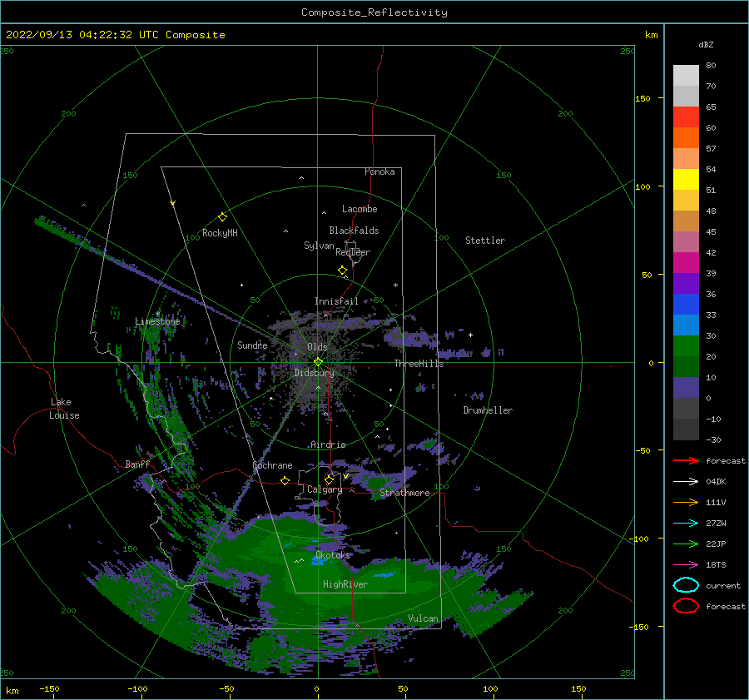Click the Cochrane label

pos(272,465)
